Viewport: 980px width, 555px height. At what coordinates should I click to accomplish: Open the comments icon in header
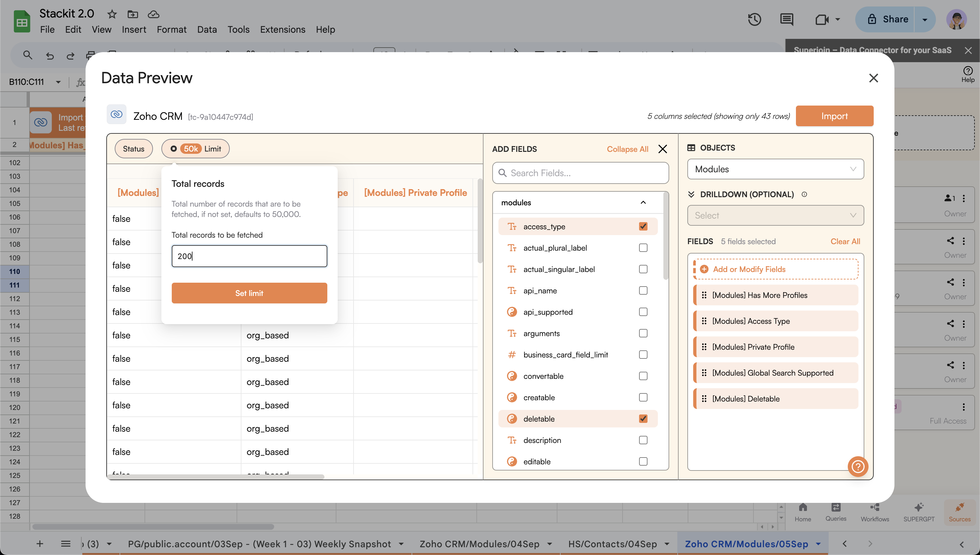(x=787, y=19)
